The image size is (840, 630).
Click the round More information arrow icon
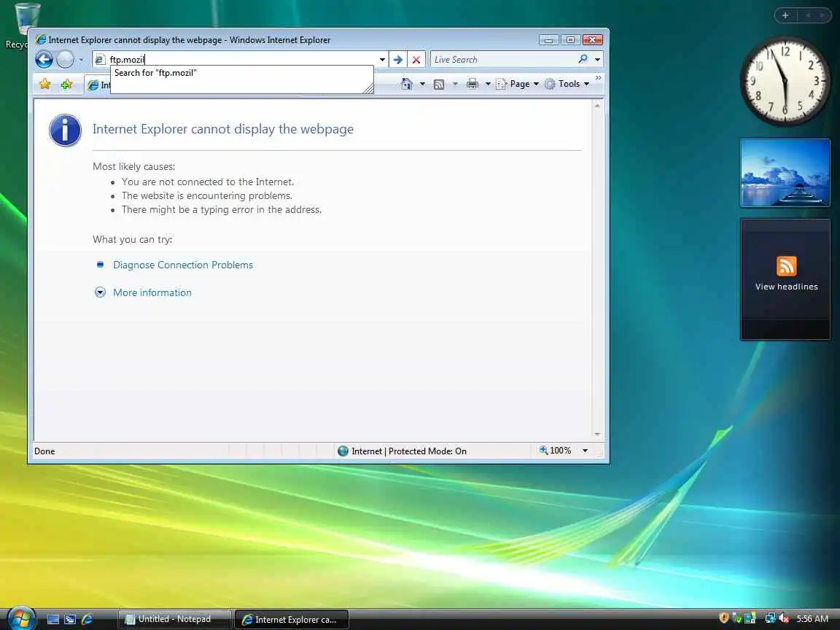(100, 292)
